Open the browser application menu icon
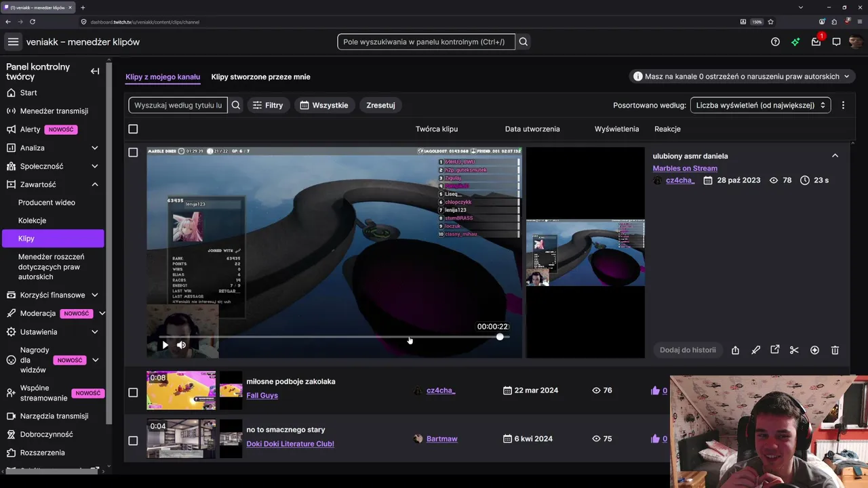This screenshot has height=488, width=868. point(860,22)
